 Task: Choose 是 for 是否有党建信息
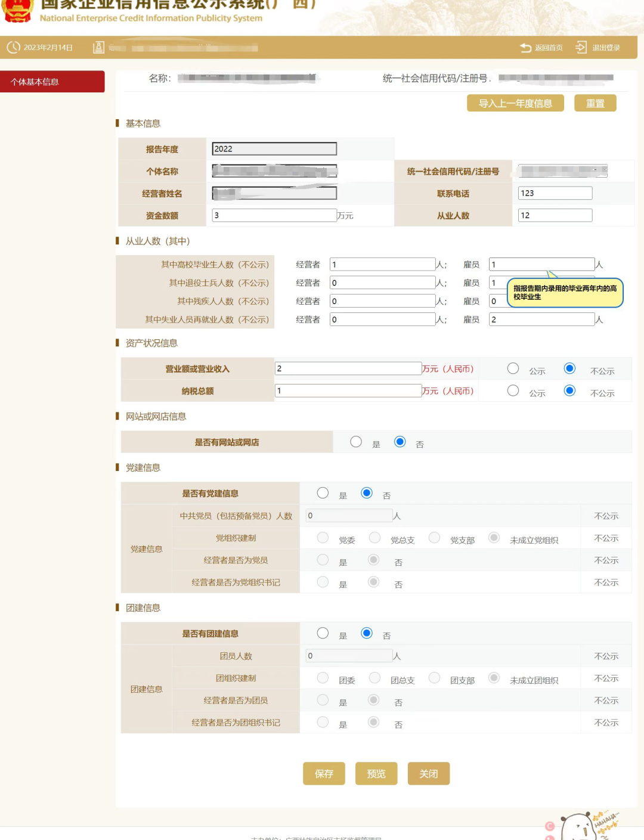coord(323,493)
